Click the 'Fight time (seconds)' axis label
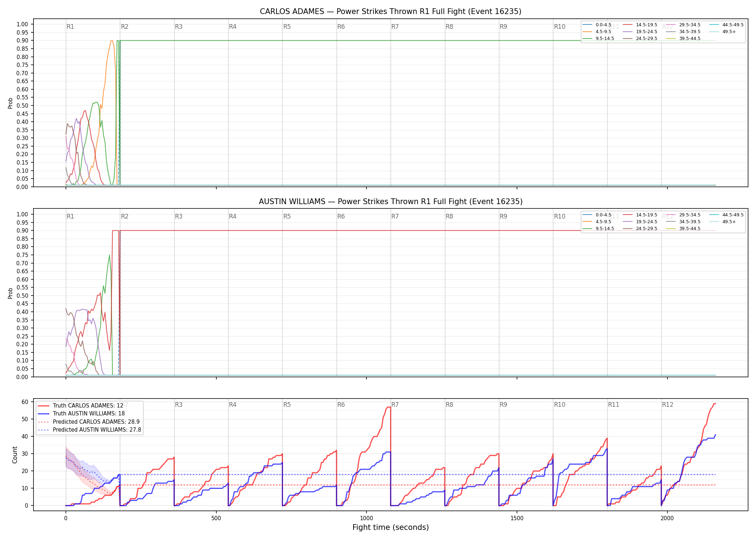 391,527
